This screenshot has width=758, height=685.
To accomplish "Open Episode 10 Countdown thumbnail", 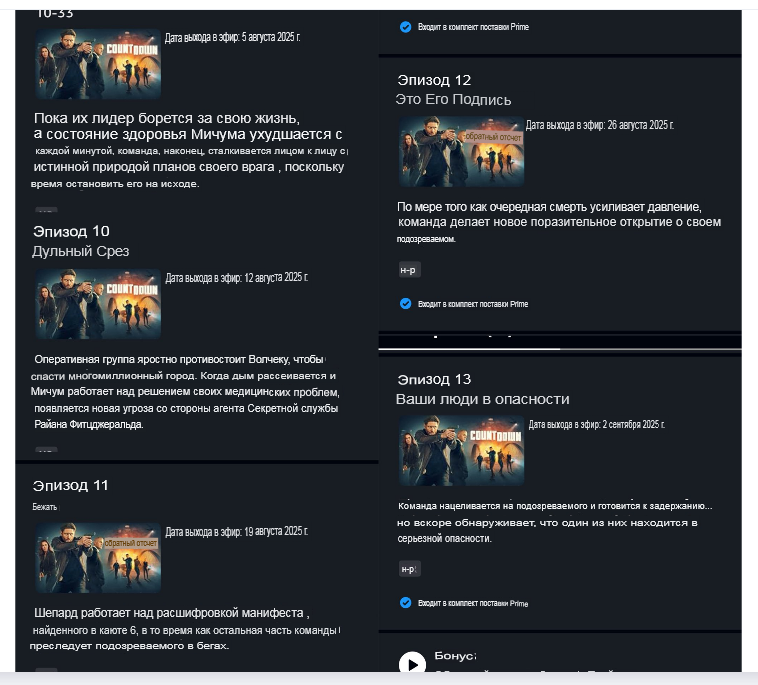I will 98,304.
